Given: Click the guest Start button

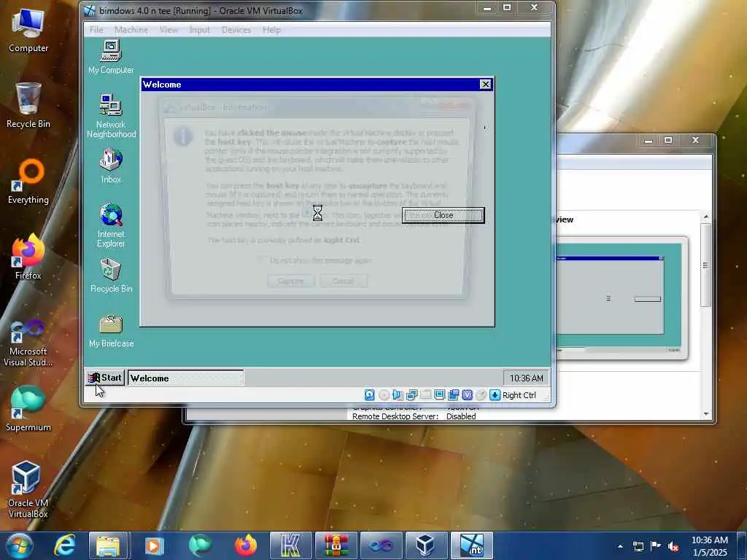Looking at the screenshot, I should pos(105,378).
